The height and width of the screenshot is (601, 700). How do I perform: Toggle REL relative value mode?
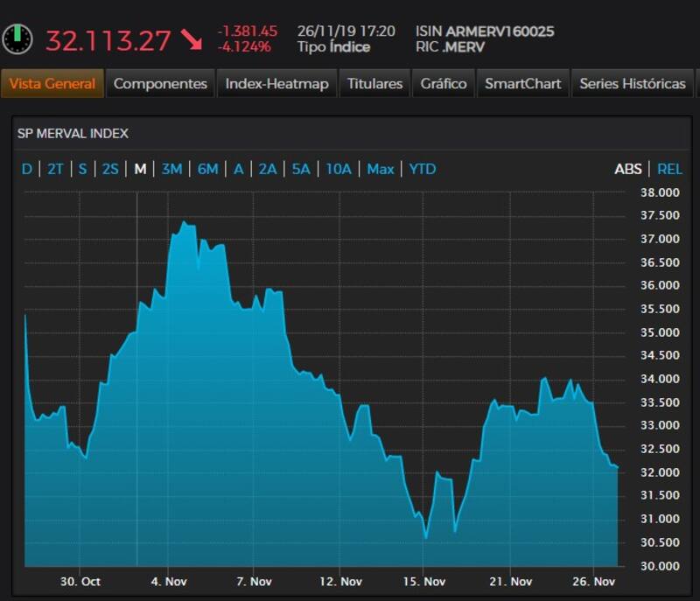pos(669,169)
